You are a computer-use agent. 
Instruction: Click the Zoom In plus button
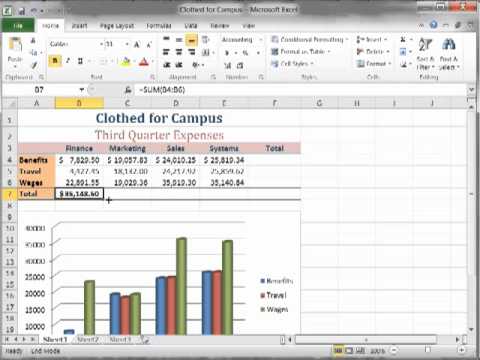(x=462, y=350)
